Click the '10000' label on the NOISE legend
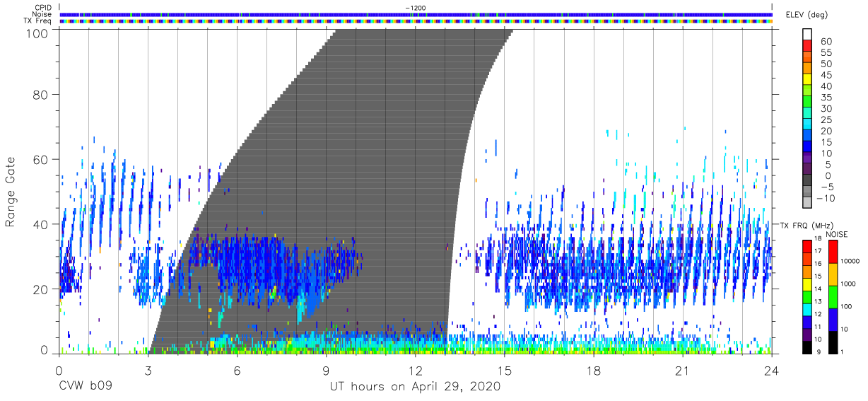 pos(850,262)
